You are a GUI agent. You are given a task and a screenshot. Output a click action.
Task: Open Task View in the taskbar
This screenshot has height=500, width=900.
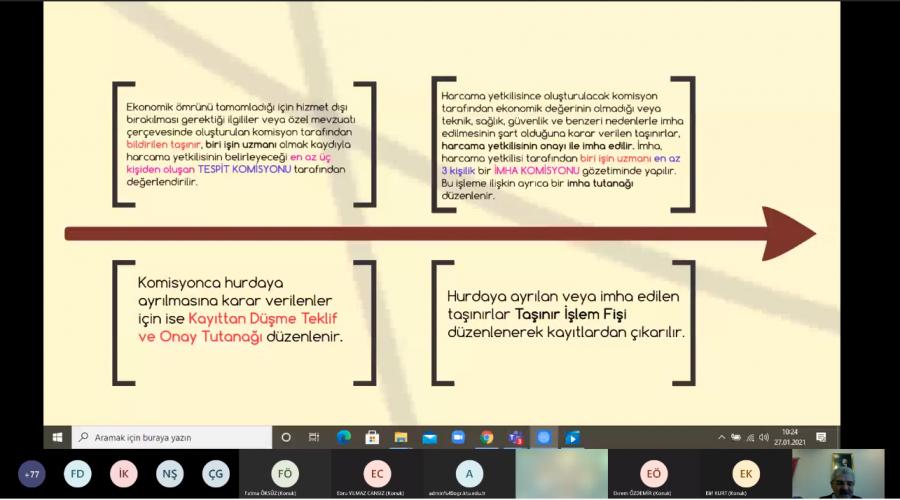point(314,437)
